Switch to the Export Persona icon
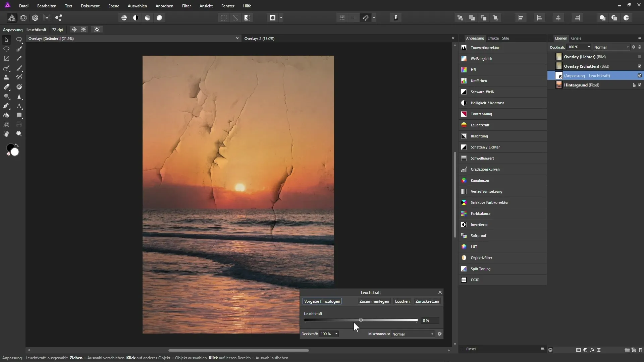Image resolution: width=644 pixels, height=362 pixels. tap(59, 18)
